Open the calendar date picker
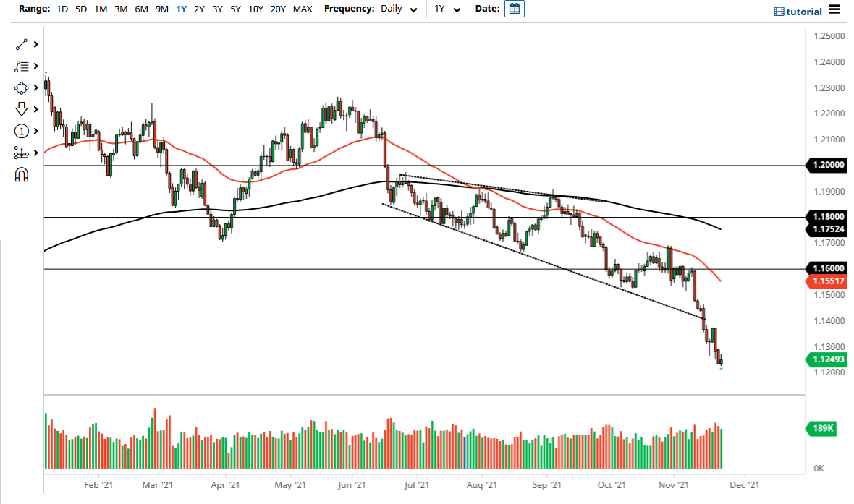This screenshot has height=504, width=854. point(514,9)
